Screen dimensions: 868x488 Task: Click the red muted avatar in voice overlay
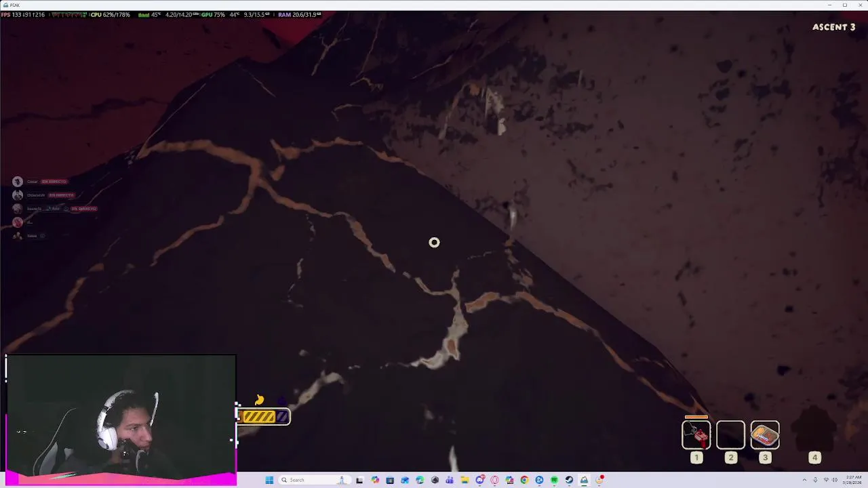point(18,222)
